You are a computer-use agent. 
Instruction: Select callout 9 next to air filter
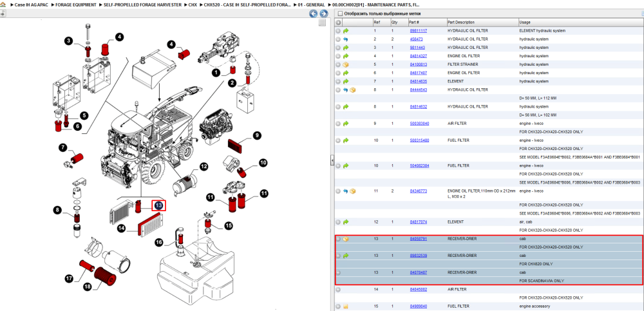pyautogui.click(x=257, y=136)
